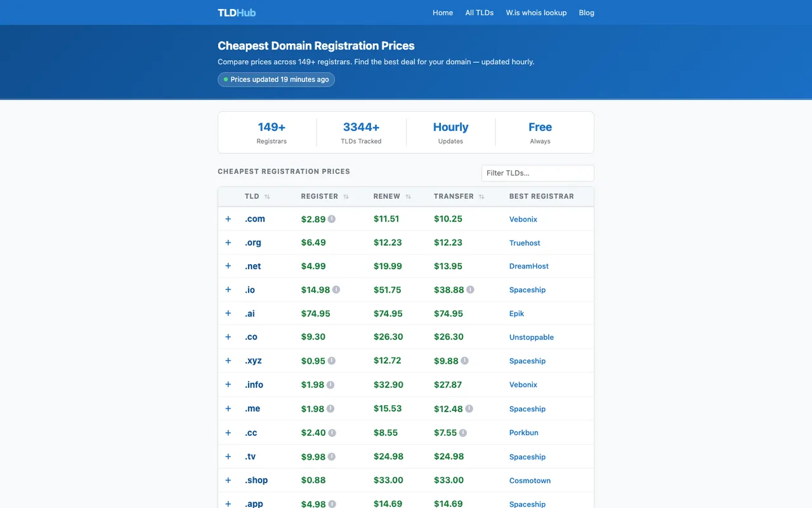812x508 pixels.
Task: Sort by Register price arrows
Action: (346, 197)
